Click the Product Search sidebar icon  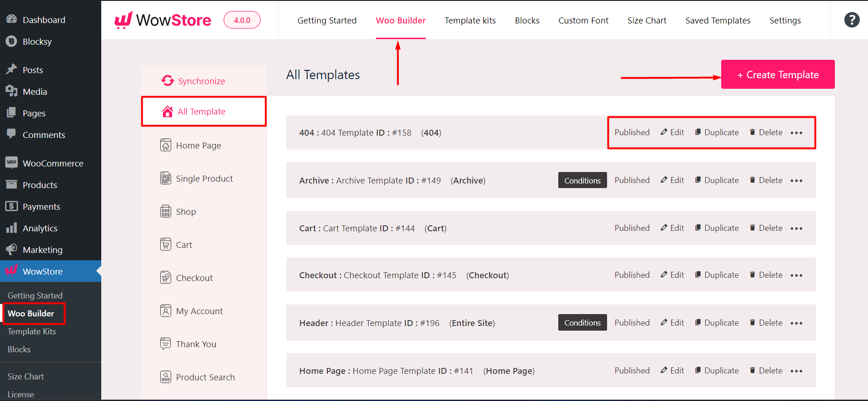point(166,377)
